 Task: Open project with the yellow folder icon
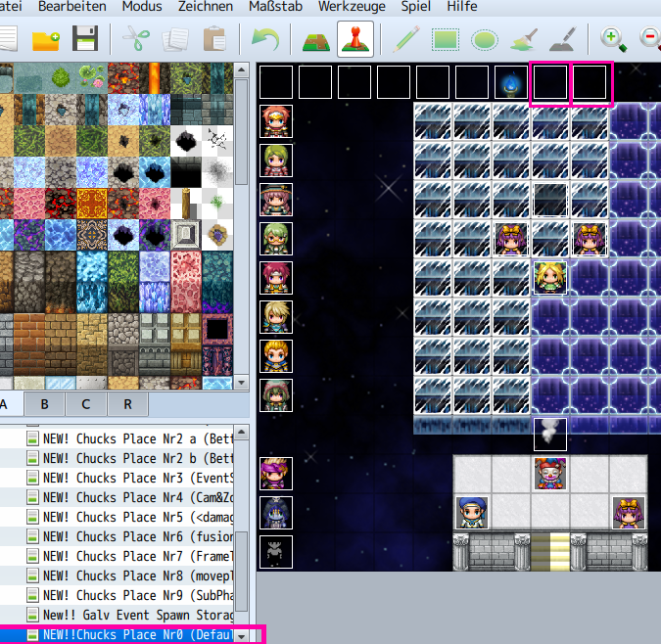45,39
